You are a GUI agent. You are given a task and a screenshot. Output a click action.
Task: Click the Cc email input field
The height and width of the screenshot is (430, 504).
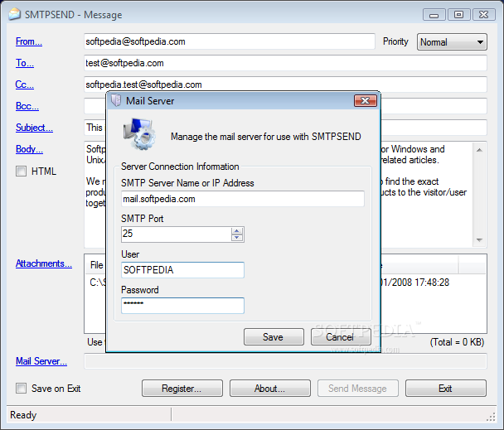(285, 85)
